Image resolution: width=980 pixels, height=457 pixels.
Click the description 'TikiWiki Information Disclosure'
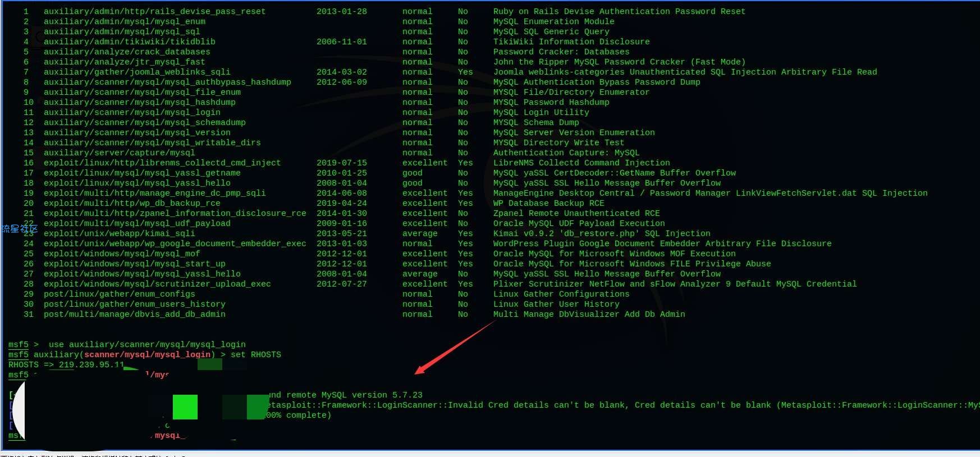(571, 41)
